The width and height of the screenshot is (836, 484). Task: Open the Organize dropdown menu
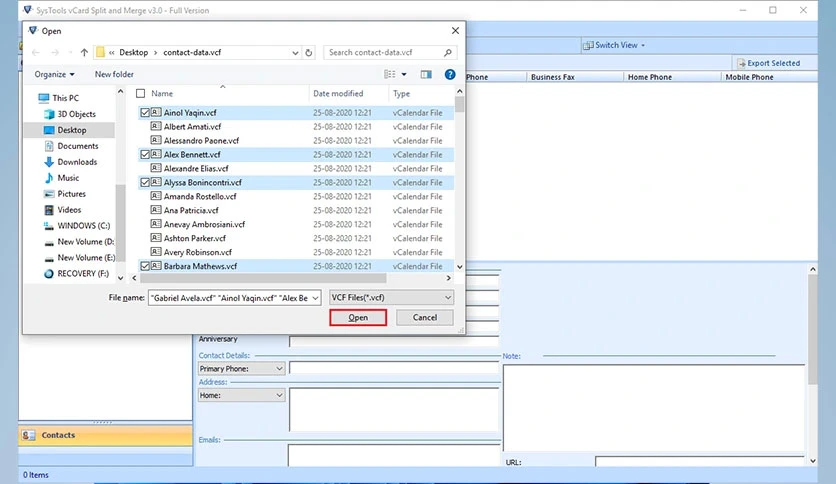[54, 74]
